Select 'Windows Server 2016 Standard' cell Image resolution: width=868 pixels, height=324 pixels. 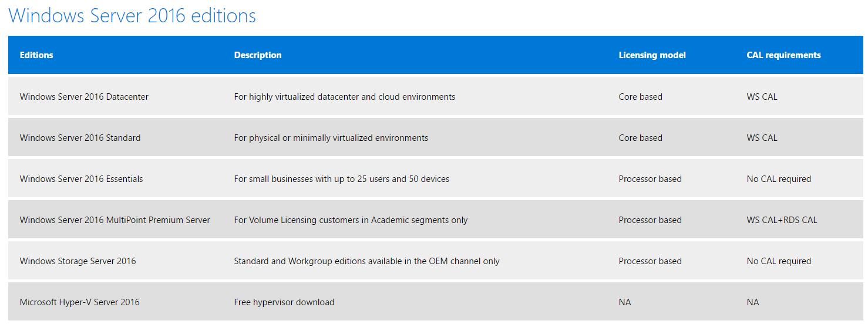coord(80,138)
